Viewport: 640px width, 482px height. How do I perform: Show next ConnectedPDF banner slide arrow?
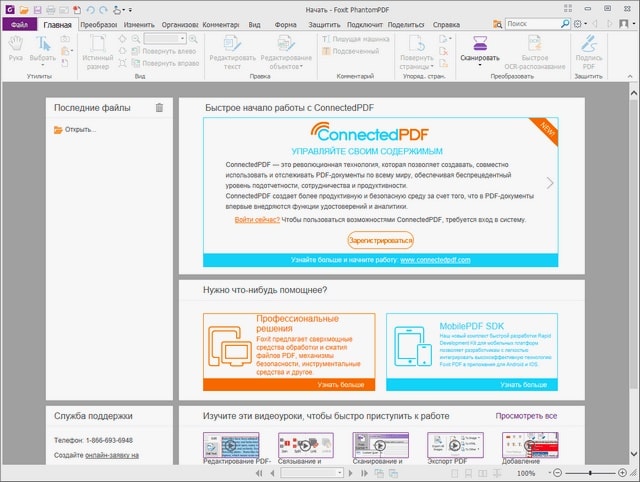click(550, 183)
